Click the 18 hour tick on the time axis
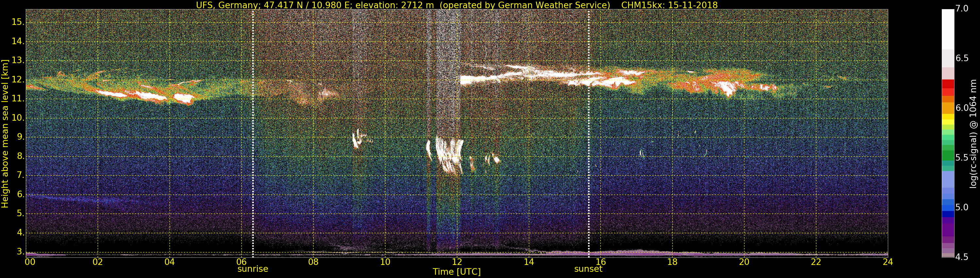The image size is (980, 278). tap(672, 262)
